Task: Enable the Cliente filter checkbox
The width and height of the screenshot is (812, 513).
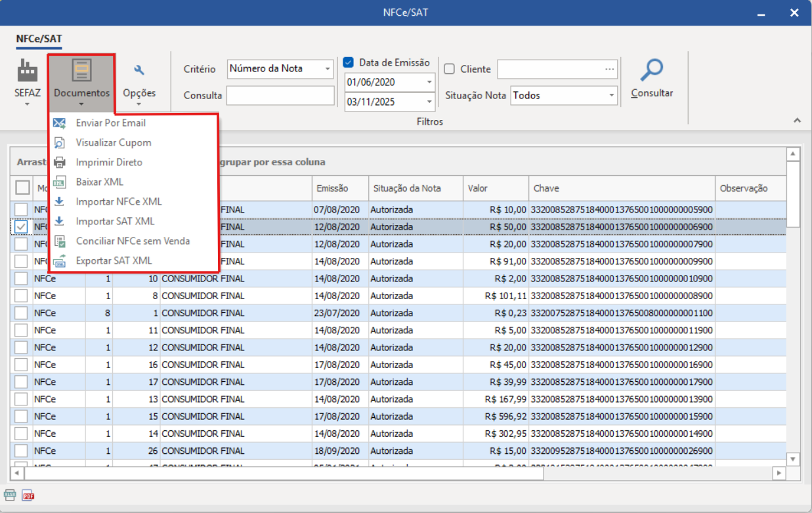Action: 450,69
